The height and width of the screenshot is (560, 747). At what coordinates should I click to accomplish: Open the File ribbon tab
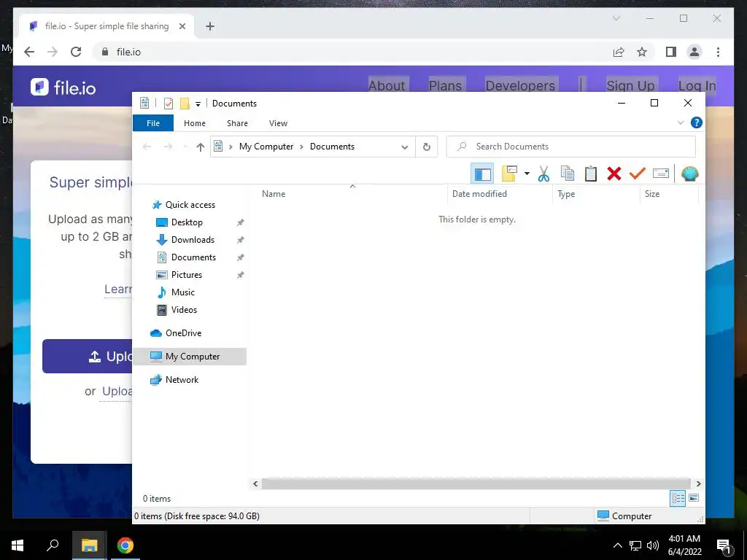coord(153,123)
